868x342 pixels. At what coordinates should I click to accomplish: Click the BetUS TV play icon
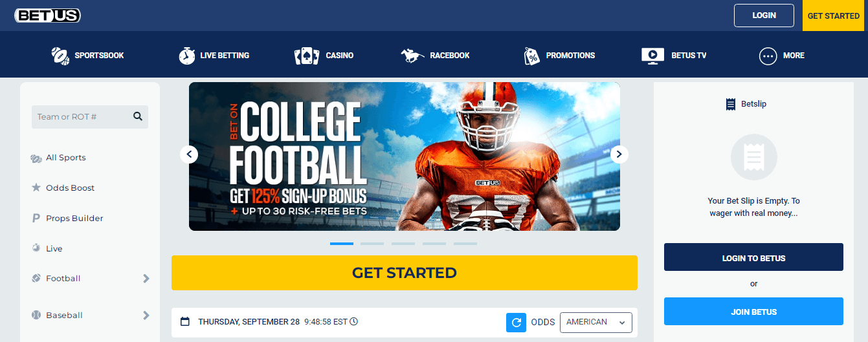(653, 56)
